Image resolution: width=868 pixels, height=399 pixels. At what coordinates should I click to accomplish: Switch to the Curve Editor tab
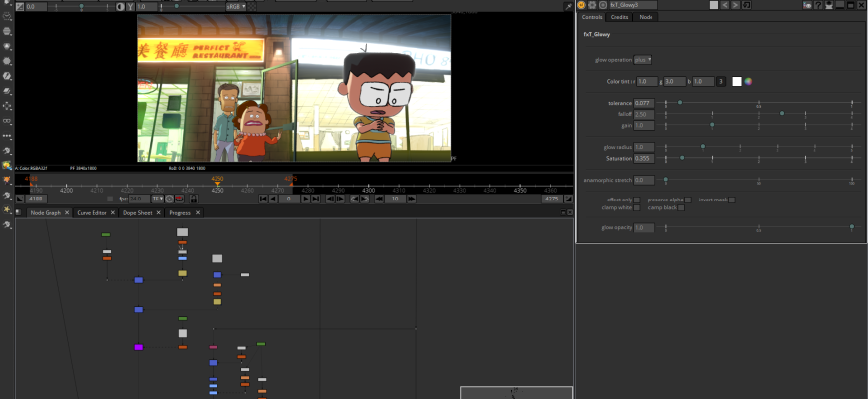coord(92,213)
